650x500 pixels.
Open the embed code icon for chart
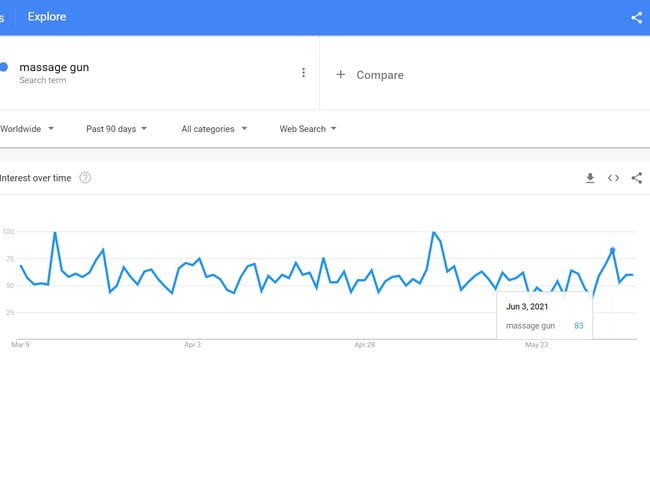[x=613, y=178]
